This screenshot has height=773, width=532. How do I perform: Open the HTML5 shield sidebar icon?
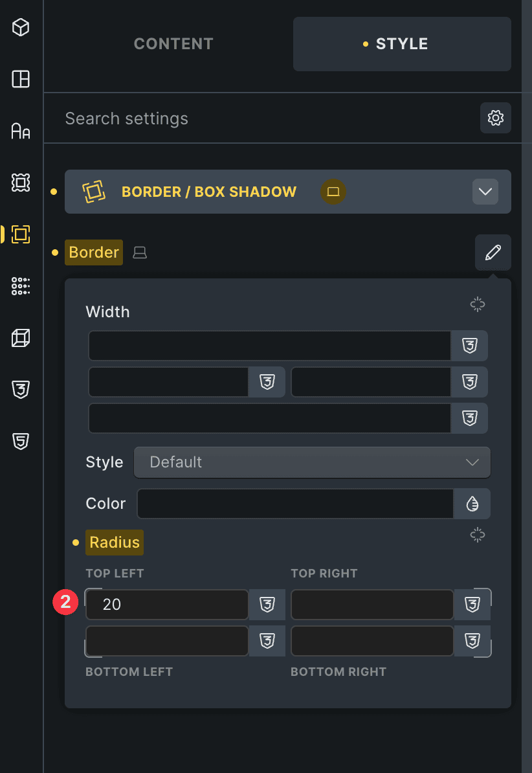pyautogui.click(x=21, y=442)
